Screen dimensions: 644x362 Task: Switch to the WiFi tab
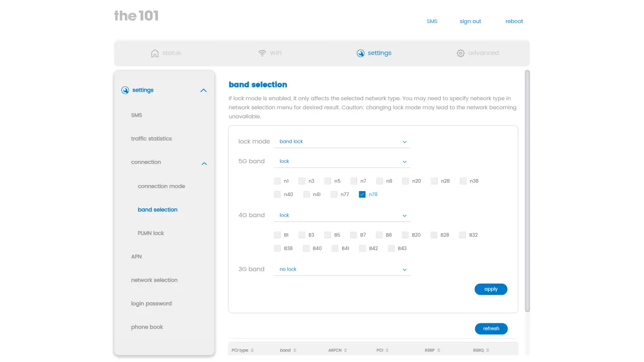(270, 53)
